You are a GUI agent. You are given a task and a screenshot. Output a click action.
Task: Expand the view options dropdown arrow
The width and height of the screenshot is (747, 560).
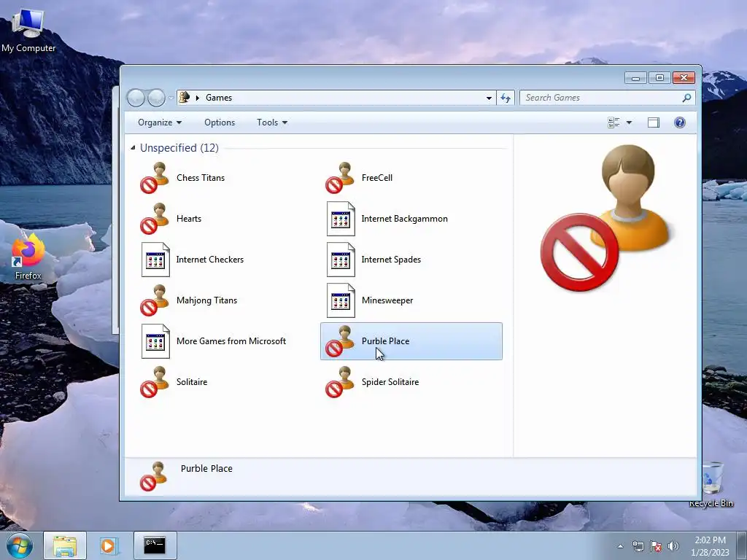[x=629, y=122]
